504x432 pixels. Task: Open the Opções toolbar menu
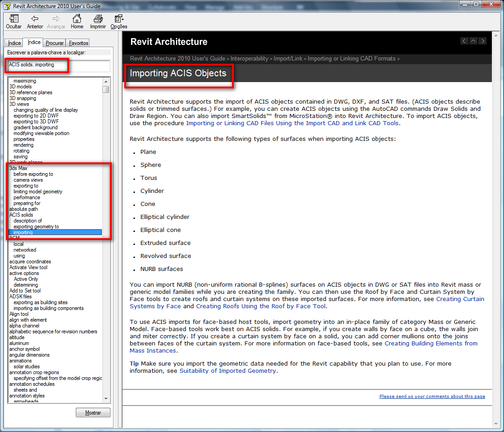tap(119, 22)
